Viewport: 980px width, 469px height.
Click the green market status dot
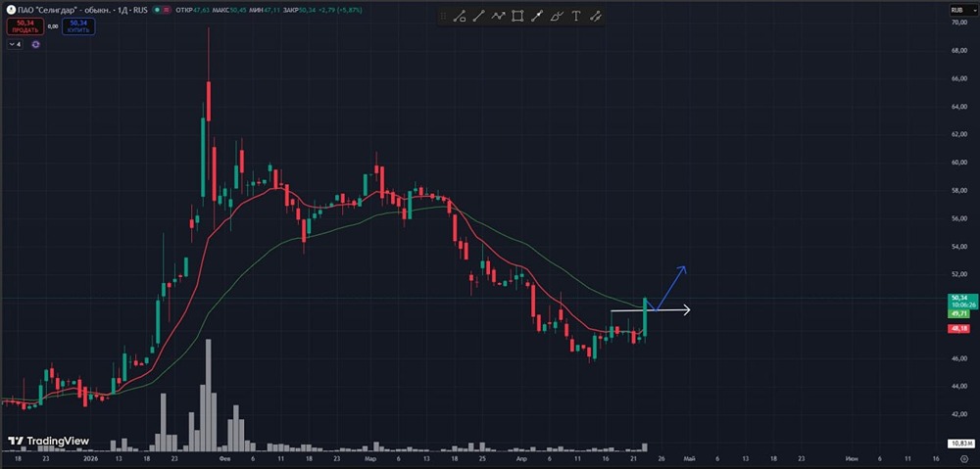(x=156, y=10)
